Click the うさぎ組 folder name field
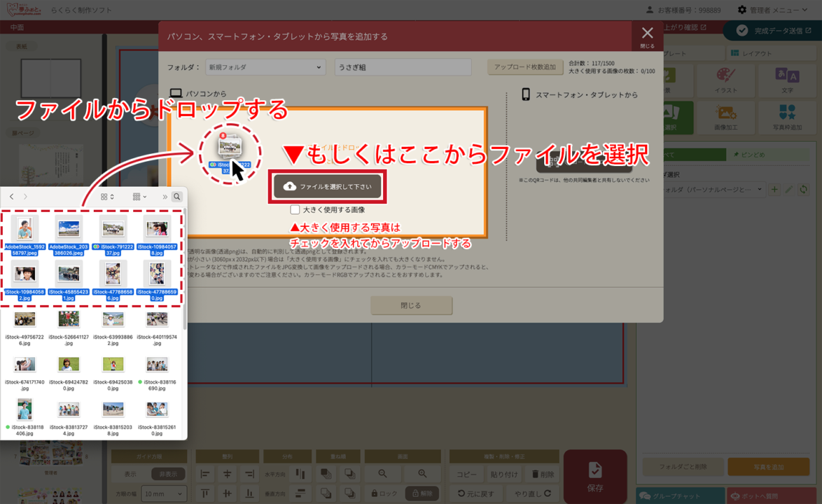The width and height of the screenshot is (822, 504). click(403, 67)
